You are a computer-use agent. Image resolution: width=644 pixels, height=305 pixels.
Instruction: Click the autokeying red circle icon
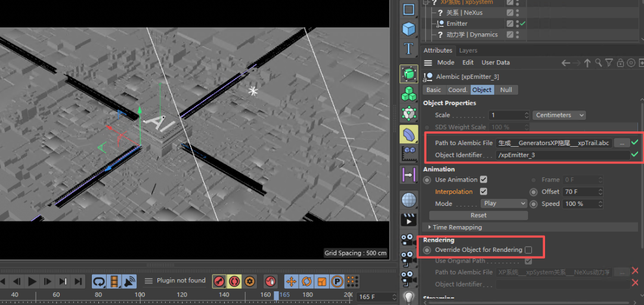pos(234,282)
